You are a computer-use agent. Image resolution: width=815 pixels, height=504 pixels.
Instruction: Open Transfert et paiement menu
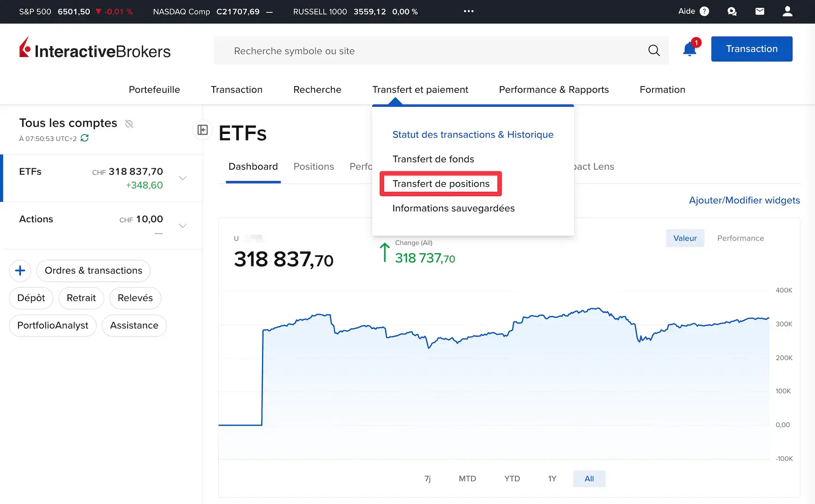[420, 90]
